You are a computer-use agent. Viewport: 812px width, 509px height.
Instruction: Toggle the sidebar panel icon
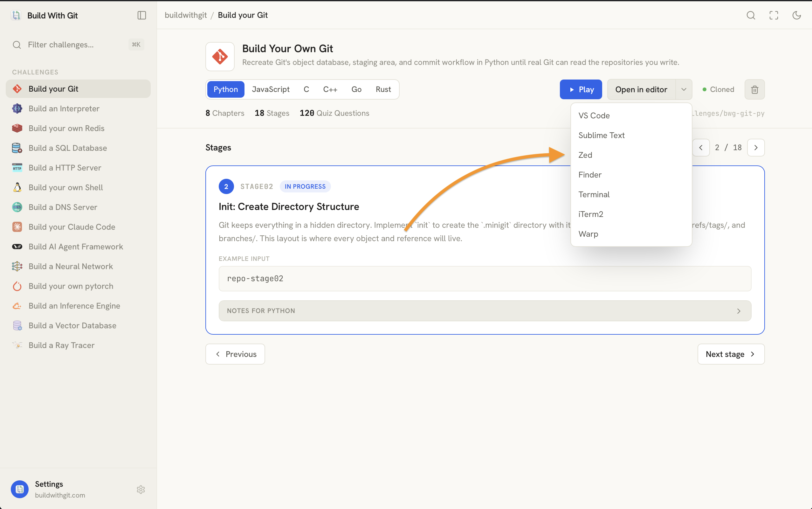tap(141, 15)
